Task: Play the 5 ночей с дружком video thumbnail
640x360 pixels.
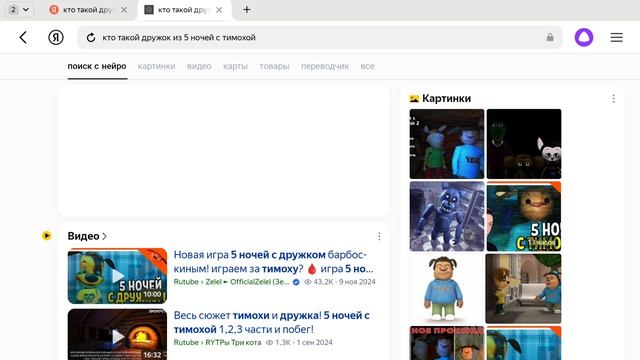Action: click(117, 276)
